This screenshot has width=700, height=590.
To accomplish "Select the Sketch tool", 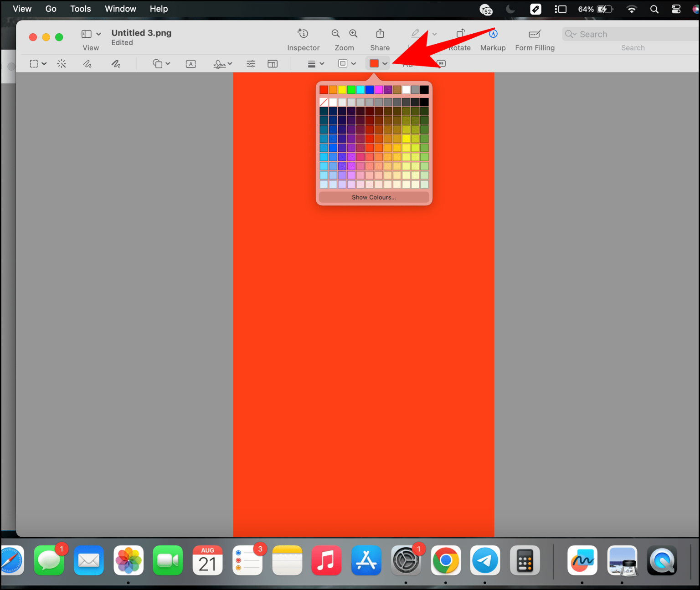I will (87, 63).
